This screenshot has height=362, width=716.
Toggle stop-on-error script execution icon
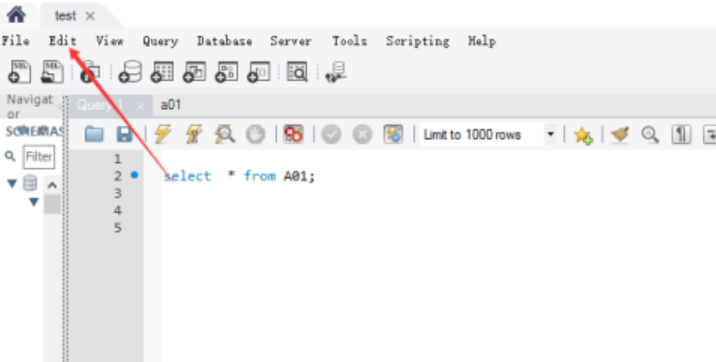(293, 135)
